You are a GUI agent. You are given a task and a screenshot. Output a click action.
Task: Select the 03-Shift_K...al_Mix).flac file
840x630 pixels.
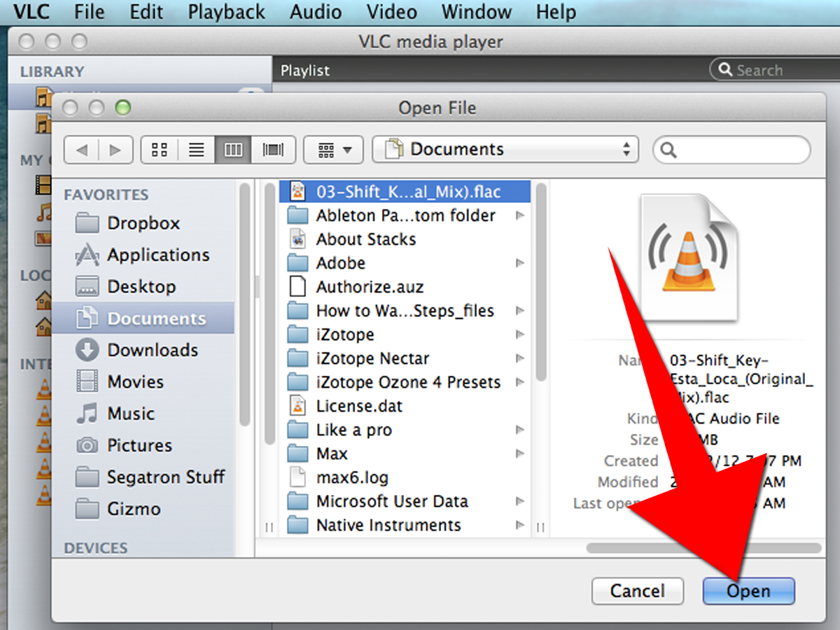coord(405,191)
